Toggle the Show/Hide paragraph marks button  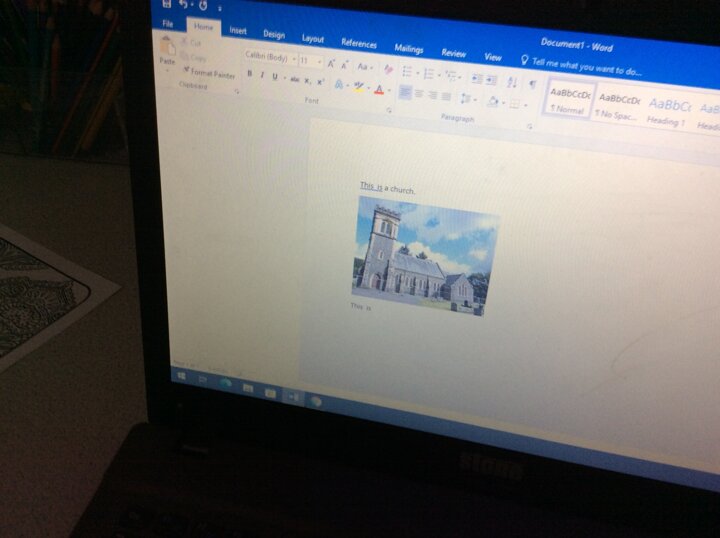click(532, 83)
